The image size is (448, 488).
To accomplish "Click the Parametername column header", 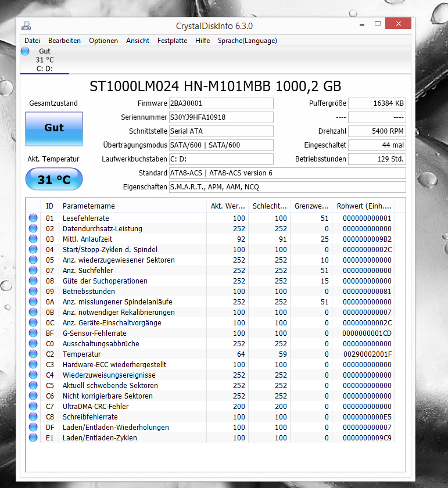I will click(x=132, y=206).
